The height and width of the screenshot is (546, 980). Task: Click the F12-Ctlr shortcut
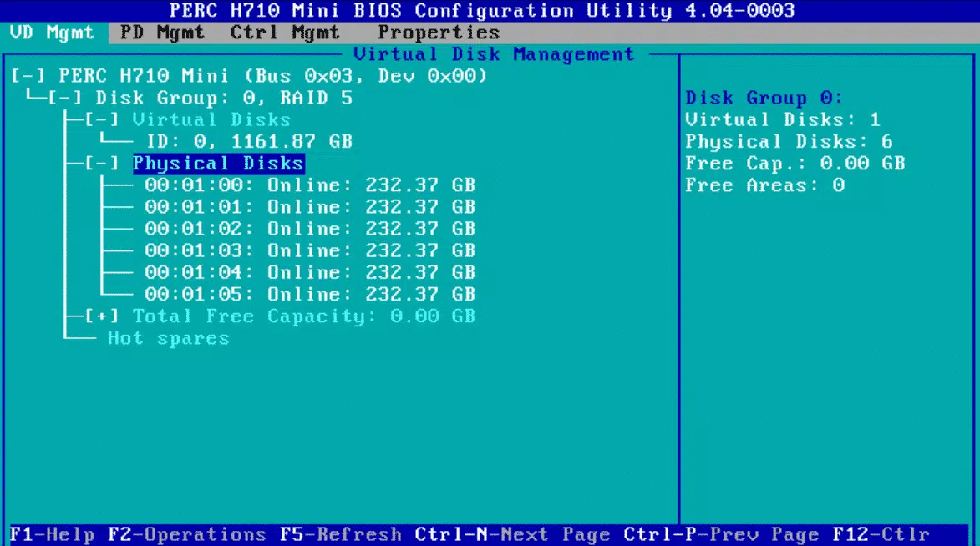pyautogui.click(x=881, y=535)
